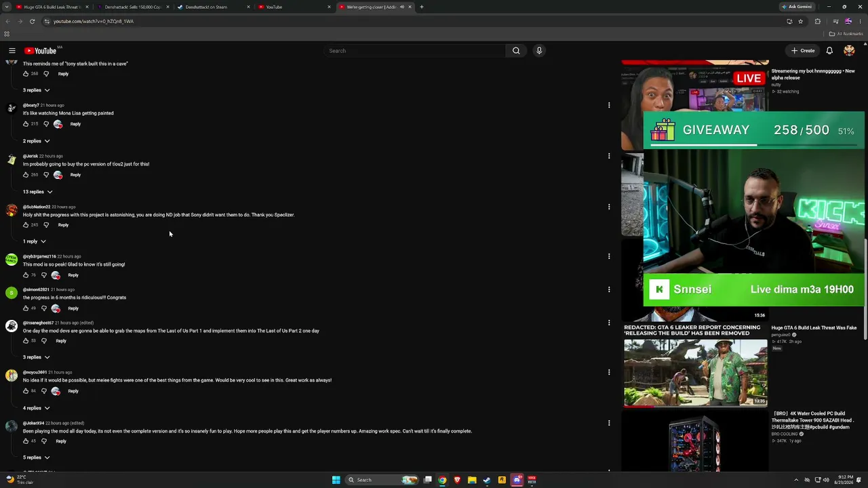Image resolution: width=868 pixels, height=488 pixels.
Task: Reload the page
Action: (32, 21)
